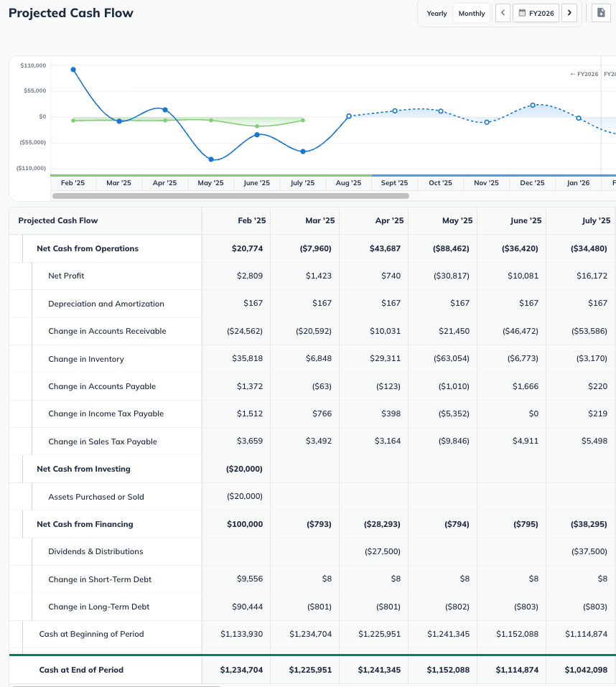This screenshot has height=687, width=616.
Task: Switch to Monthly view
Action: pos(472,13)
